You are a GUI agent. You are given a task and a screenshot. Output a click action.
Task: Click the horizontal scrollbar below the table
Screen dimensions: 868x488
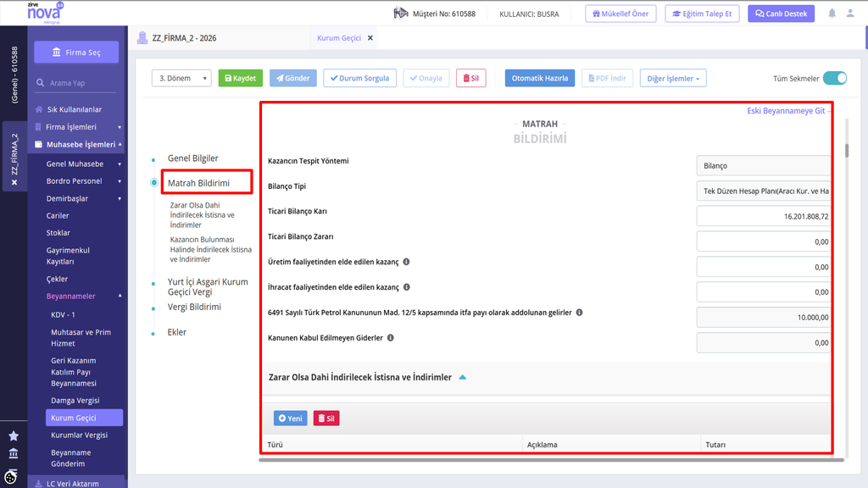tap(551, 460)
